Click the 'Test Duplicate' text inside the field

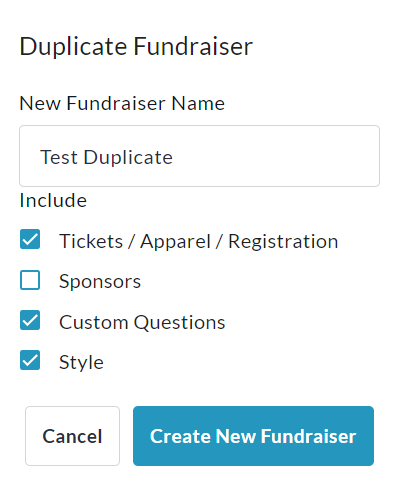[106, 157]
